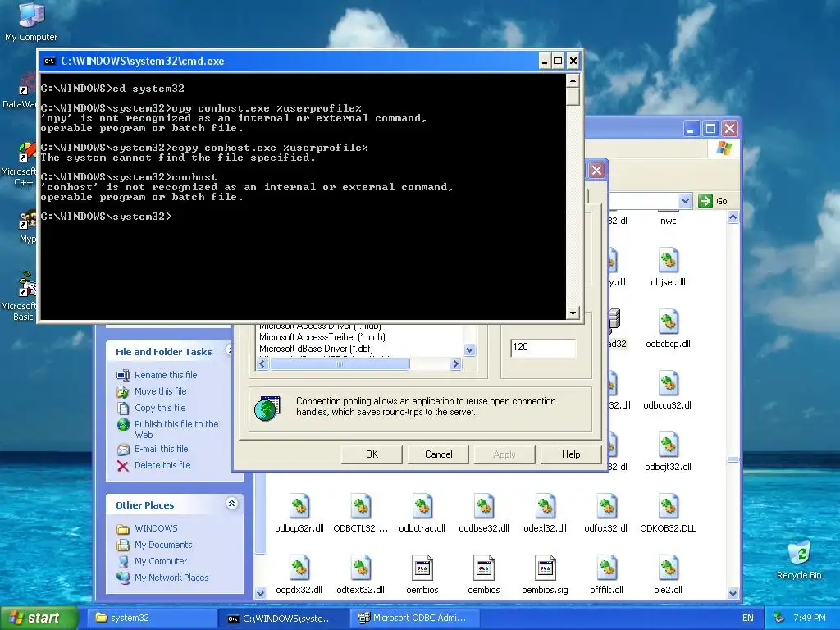Image resolution: width=840 pixels, height=630 pixels.
Task: Click left task pane scroll down arrow
Action: (260, 593)
